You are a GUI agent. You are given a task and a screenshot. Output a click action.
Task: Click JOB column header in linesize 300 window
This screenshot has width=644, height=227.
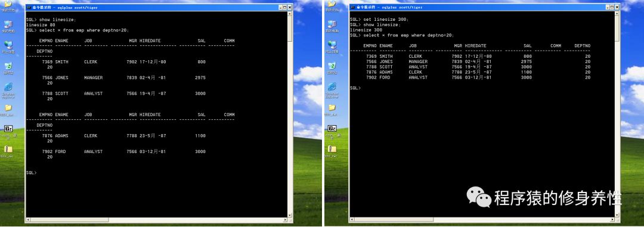(413, 46)
